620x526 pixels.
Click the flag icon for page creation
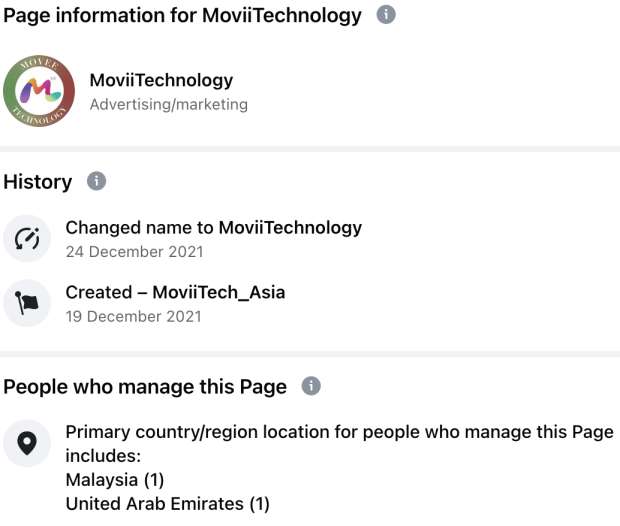click(x=28, y=303)
